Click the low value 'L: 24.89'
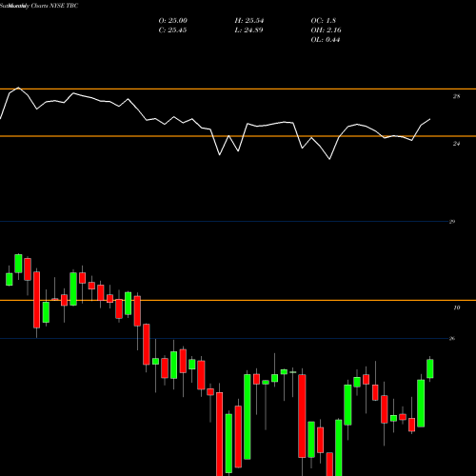This screenshot has width=476, height=476. click(x=248, y=30)
